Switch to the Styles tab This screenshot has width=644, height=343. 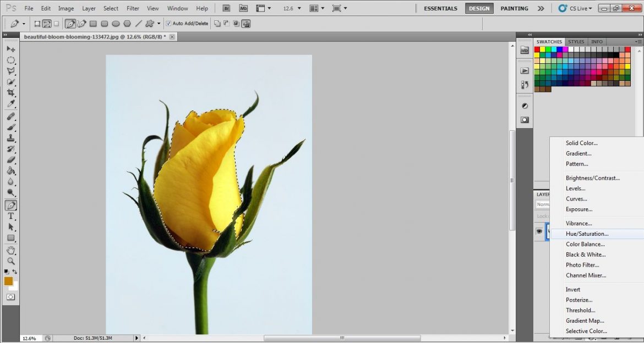(x=576, y=41)
